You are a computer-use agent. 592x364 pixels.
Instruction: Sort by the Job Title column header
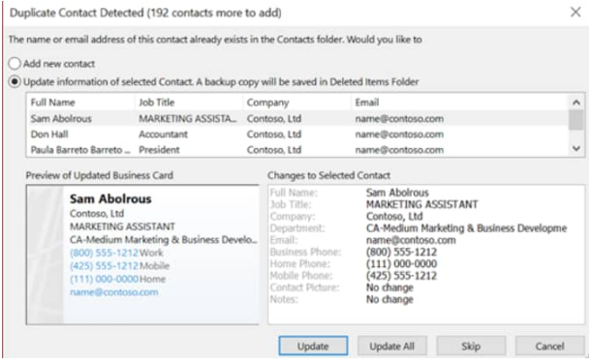[x=189, y=103]
